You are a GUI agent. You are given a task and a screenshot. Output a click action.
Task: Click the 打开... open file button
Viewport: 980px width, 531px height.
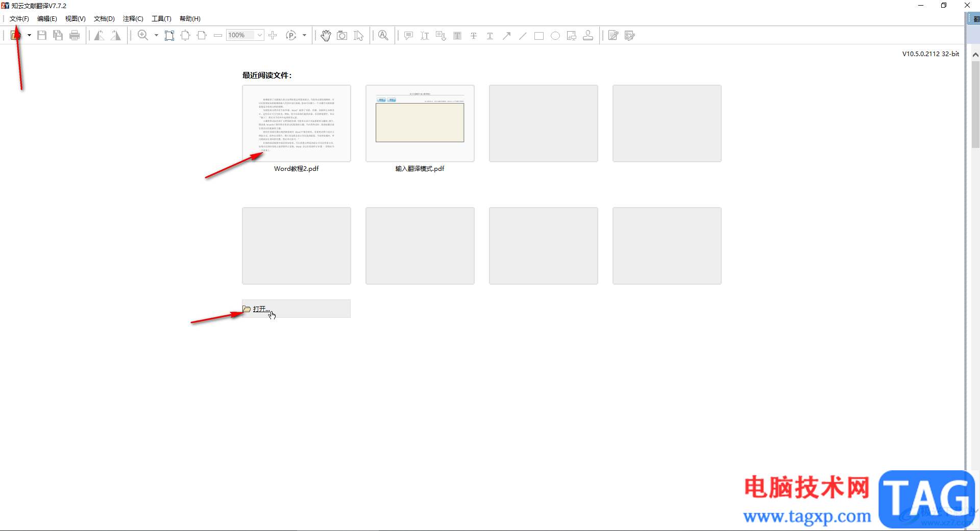[x=296, y=309]
